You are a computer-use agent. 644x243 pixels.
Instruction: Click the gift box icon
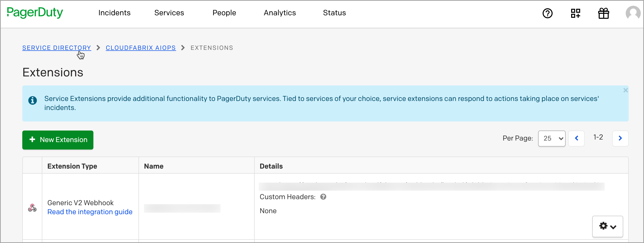click(604, 13)
